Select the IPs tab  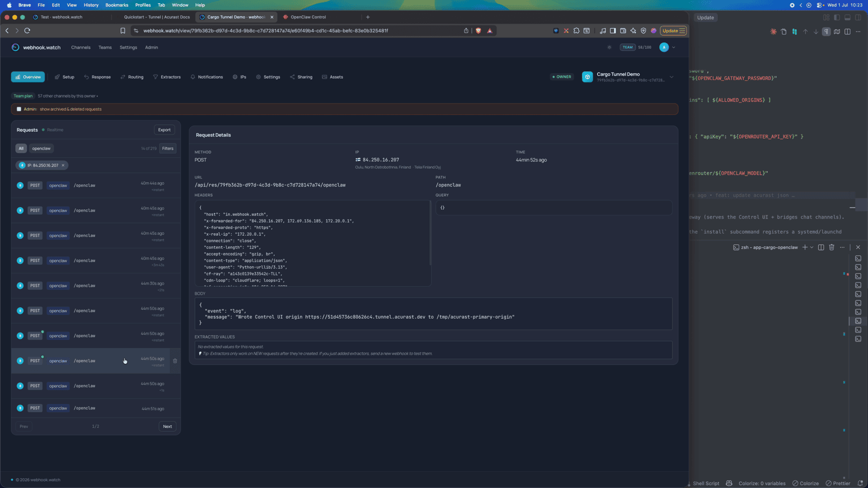239,77
